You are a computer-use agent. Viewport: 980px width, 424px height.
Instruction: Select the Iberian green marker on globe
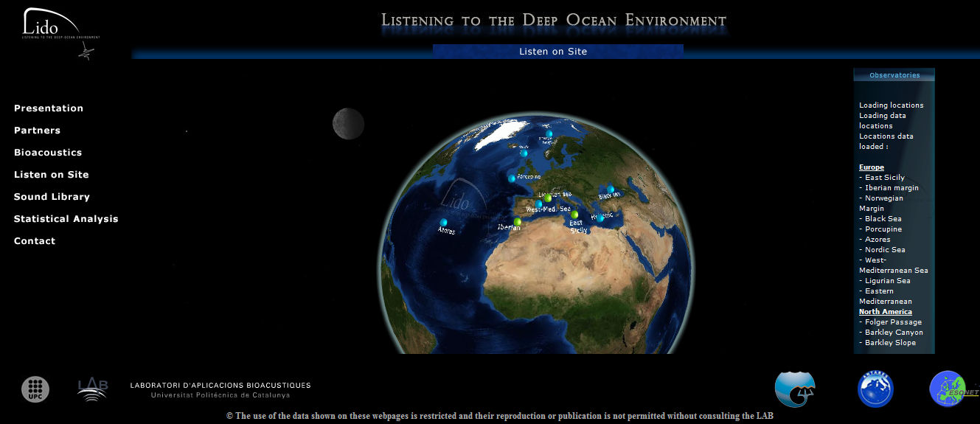[518, 221]
